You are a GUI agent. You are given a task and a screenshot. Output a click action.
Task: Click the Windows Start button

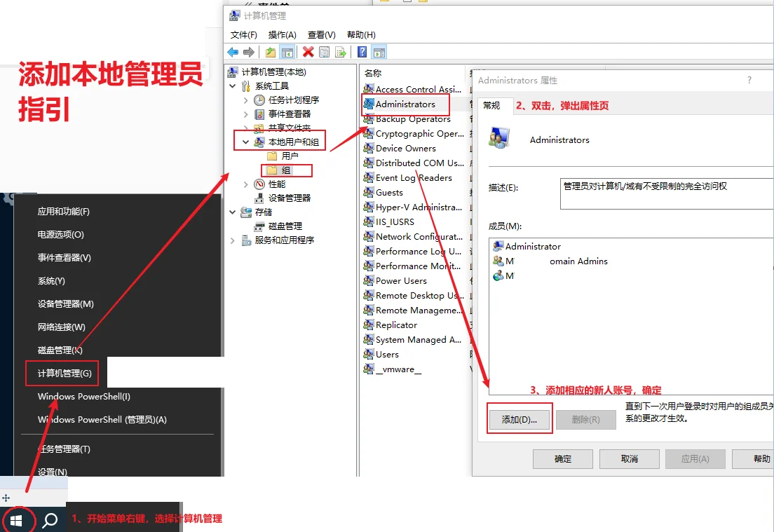point(18,520)
